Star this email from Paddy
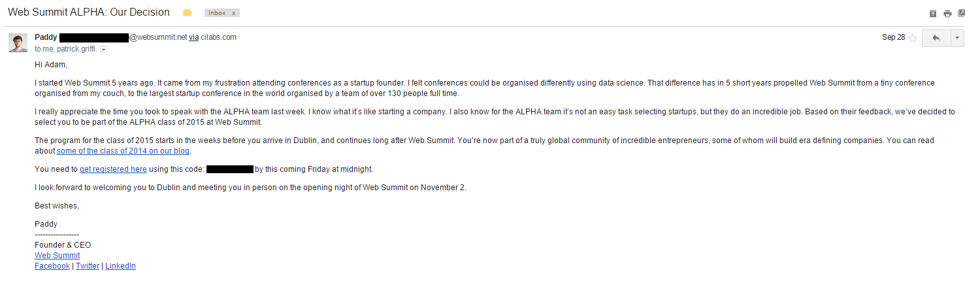Screen dimensions: 980x283 coord(913,38)
